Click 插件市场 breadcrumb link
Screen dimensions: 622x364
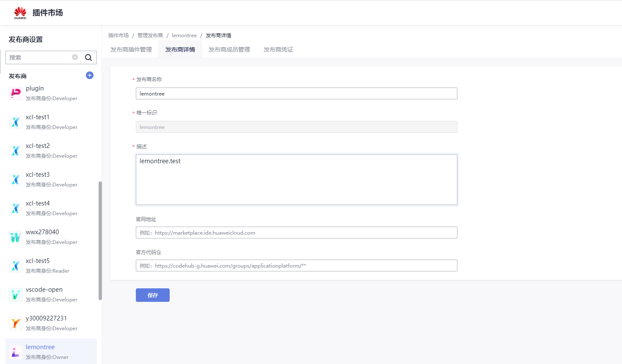coord(118,36)
